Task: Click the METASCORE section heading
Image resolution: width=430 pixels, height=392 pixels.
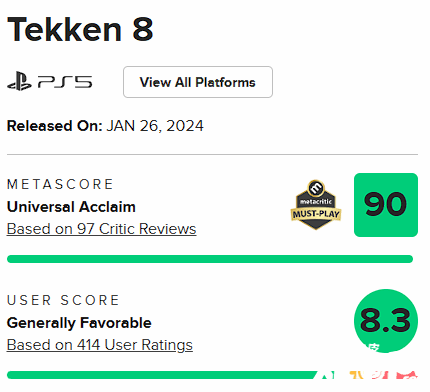Action: coord(60,184)
